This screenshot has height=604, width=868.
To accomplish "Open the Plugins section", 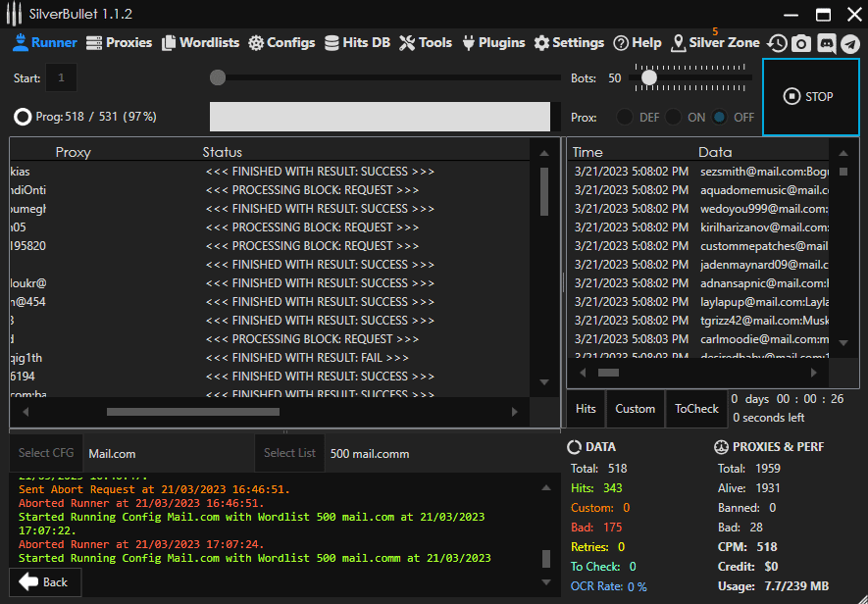I will click(493, 42).
